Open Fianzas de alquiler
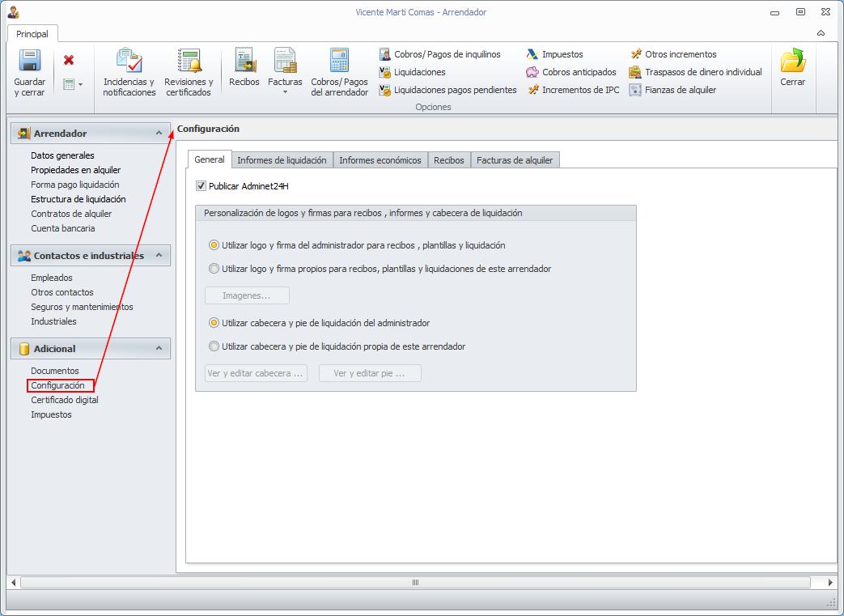The image size is (844, 616). [x=672, y=90]
